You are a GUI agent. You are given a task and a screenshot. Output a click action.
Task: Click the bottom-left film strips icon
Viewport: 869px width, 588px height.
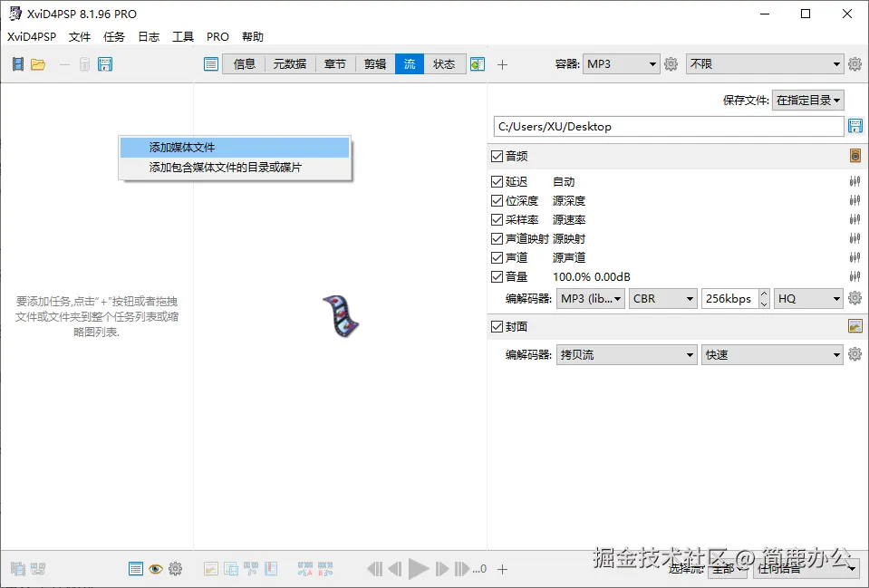click(x=18, y=569)
